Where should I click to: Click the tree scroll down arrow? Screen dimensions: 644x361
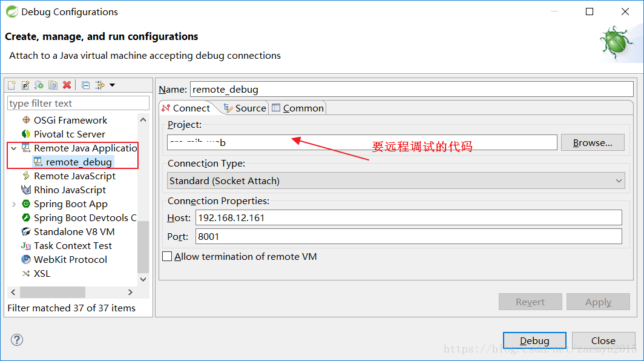[143, 279]
